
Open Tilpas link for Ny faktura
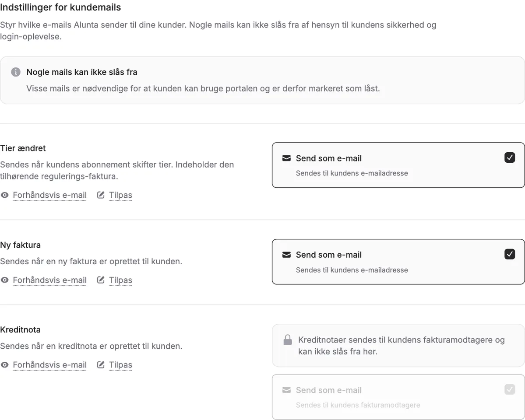pyautogui.click(x=120, y=280)
